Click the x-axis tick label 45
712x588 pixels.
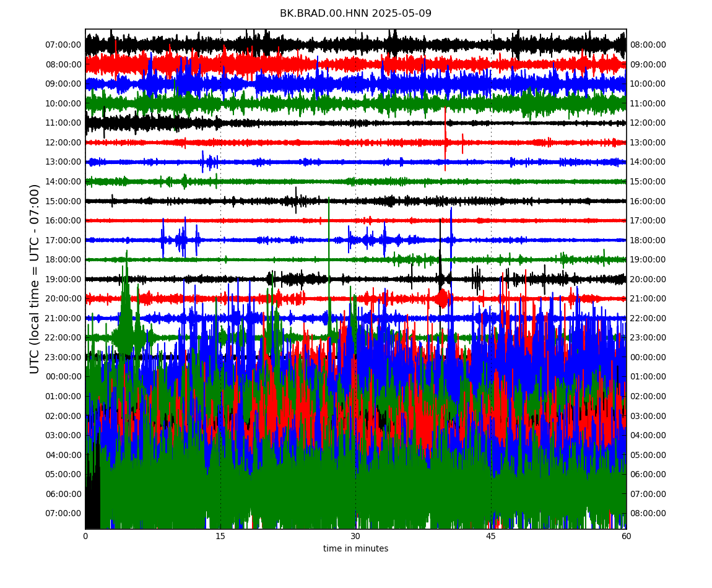click(491, 536)
